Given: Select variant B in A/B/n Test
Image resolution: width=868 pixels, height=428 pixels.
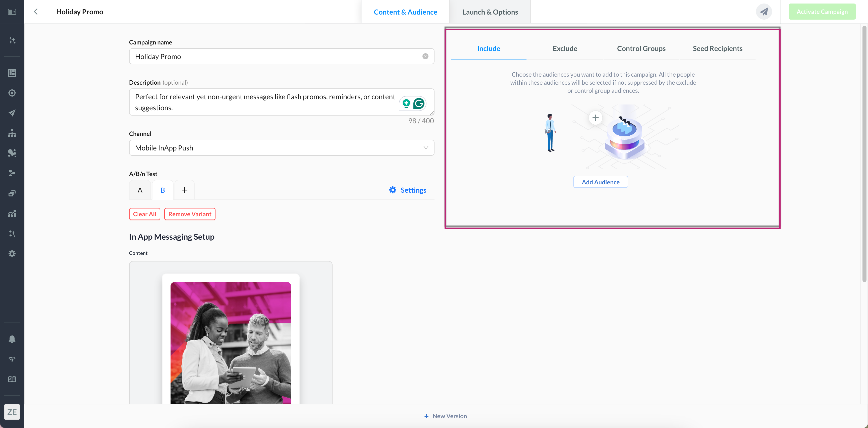Looking at the screenshot, I should 163,190.
